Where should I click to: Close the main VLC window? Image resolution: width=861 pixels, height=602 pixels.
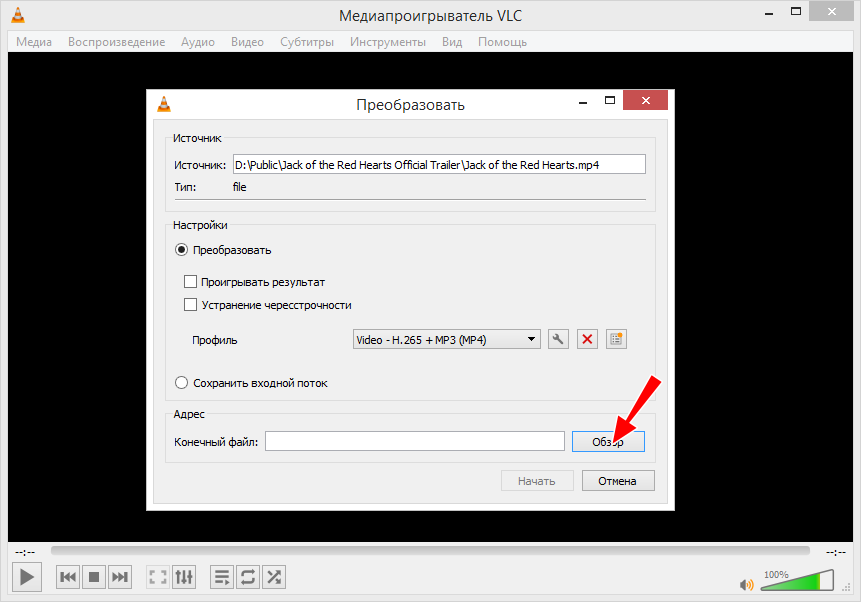coord(831,12)
